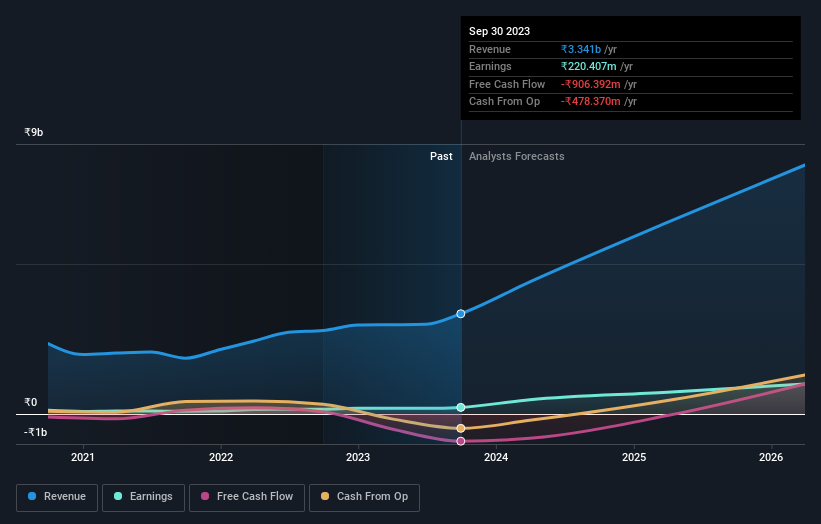
Task: Click the Earnings data point marker on the teal line
Action: [461, 407]
